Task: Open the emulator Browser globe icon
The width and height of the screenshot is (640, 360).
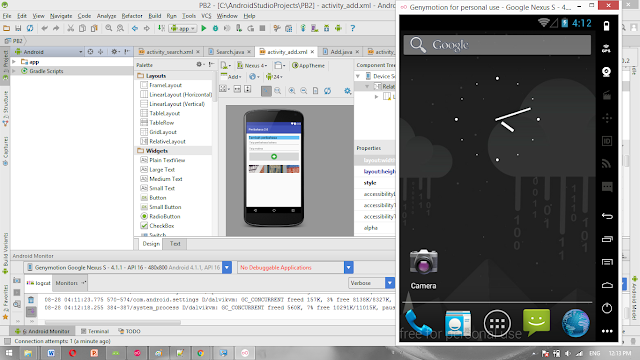Action: click(576, 323)
